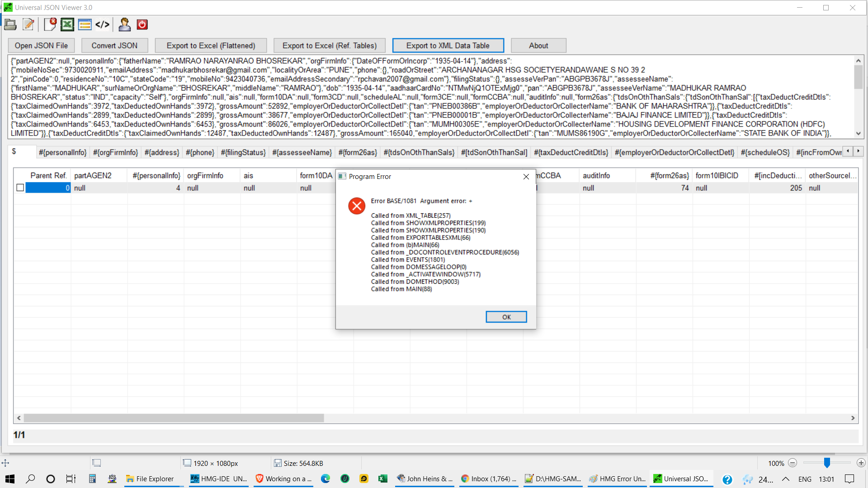Click the page with red X icon
Image resolution: width=868 pixels, height=488 pixels.
50,25
